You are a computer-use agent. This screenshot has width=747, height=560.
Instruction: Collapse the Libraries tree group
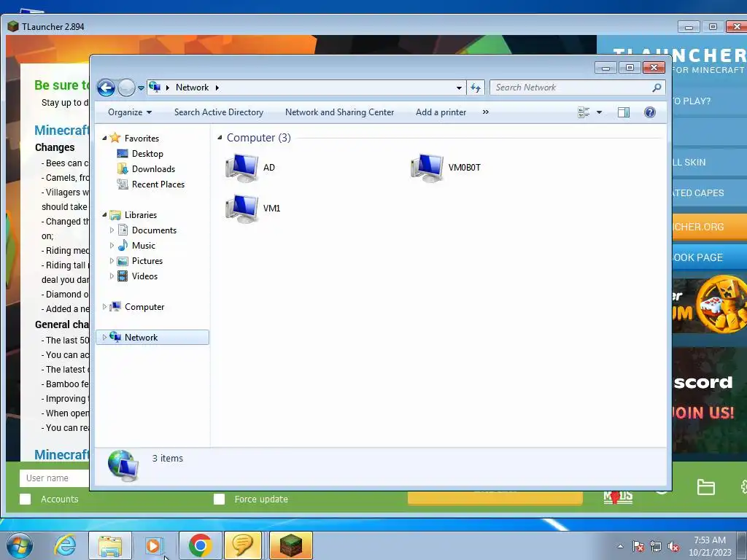click(x=104, y=215)
